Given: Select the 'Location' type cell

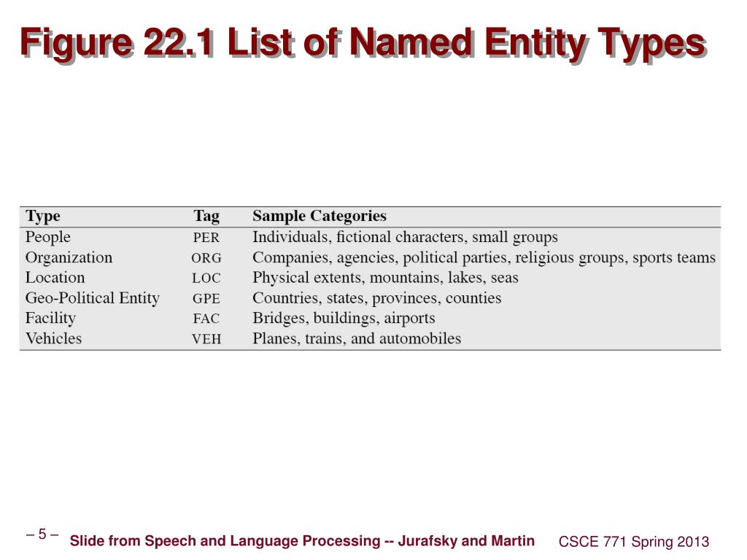Looking at the screenshot, I should (55, 278).
